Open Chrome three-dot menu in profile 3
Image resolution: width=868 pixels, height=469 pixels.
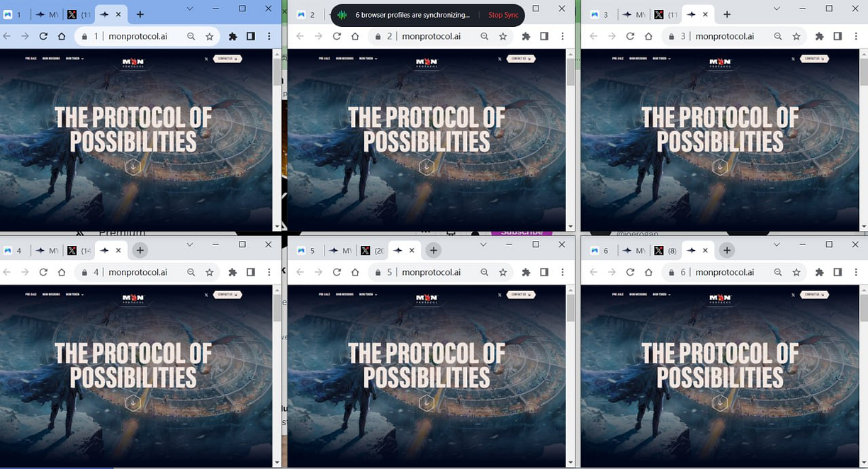point(856,36)
